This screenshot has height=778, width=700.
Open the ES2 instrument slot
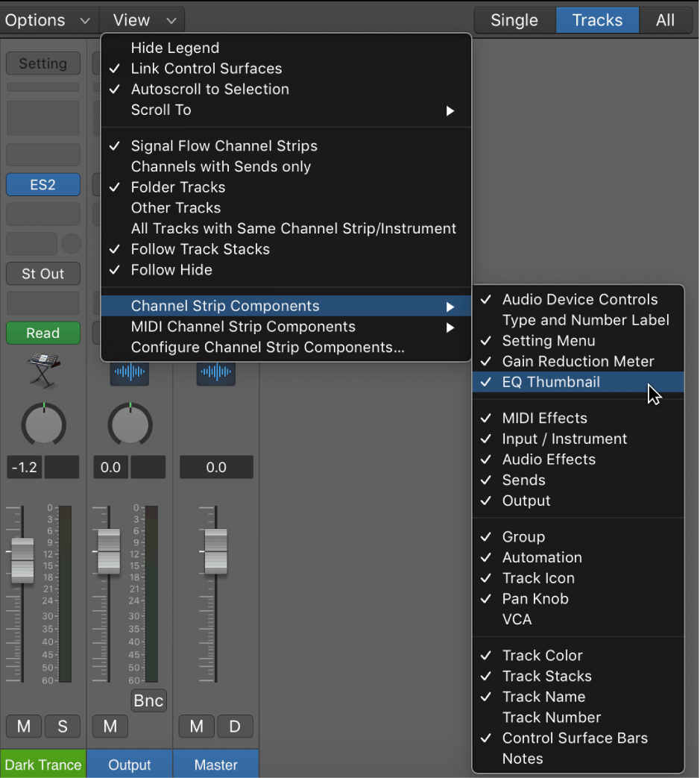pos(43,184)
